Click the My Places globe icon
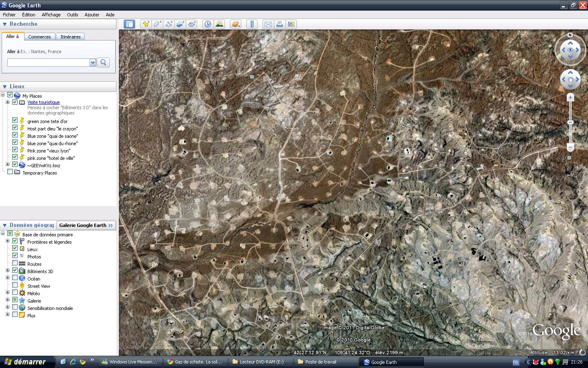588x368 pixels. click(x=17, y=95)
